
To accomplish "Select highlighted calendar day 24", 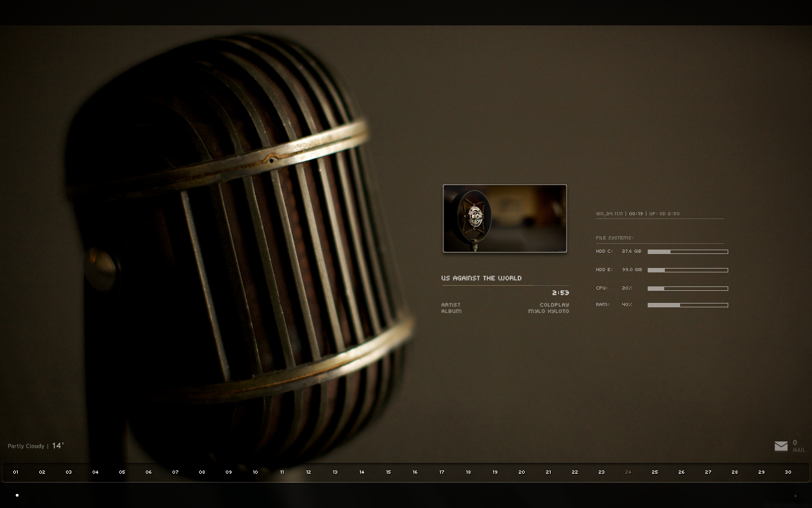I will click(628, 472).
